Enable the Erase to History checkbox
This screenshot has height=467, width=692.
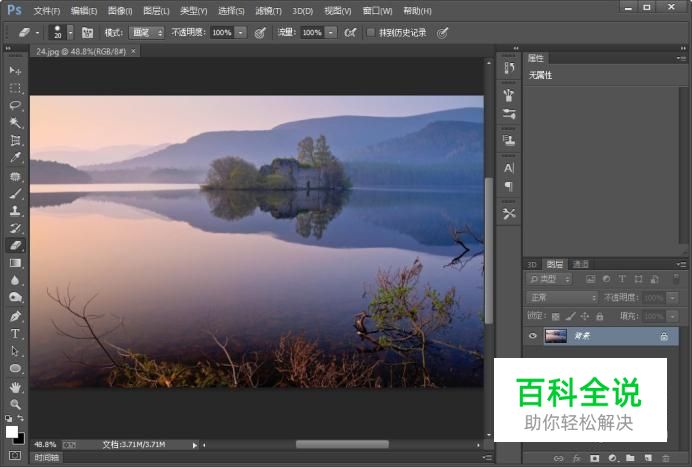[x=371, y=32]
